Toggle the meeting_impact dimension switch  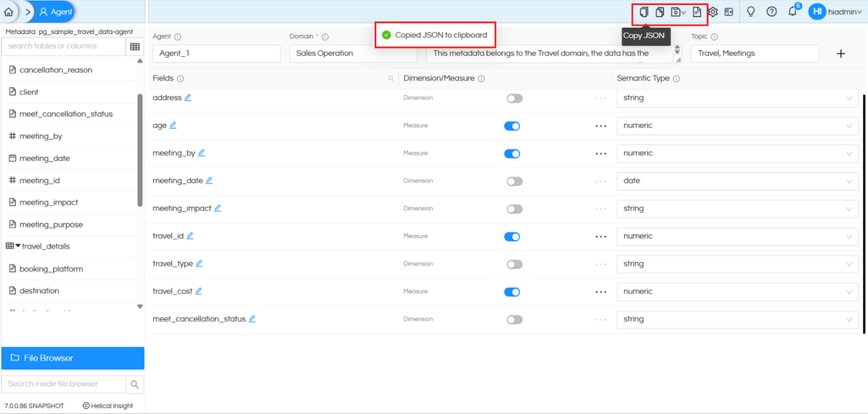click(514, 209)
